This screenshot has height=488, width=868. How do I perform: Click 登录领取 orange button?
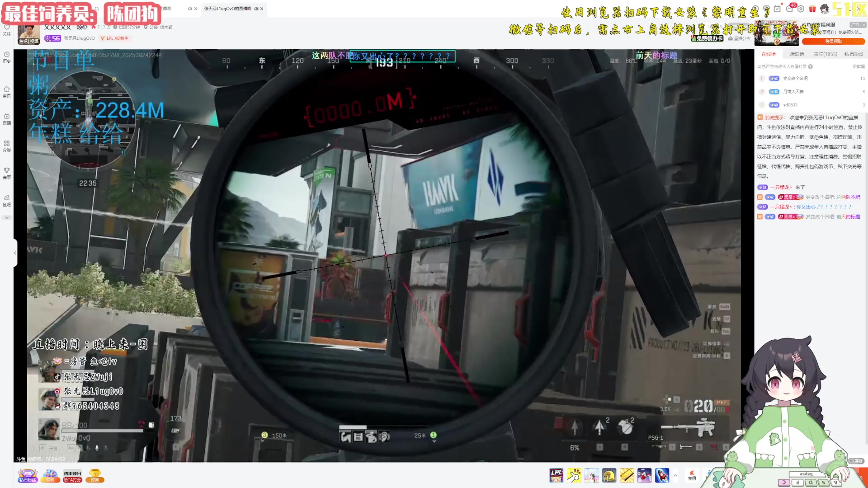833,41
